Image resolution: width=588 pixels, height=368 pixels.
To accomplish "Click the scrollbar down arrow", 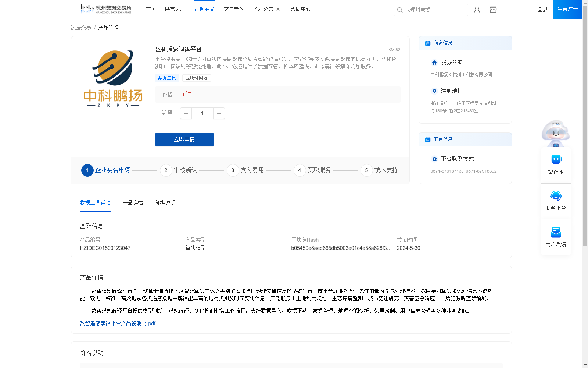I will pyautogui.click(x=585, y=365).
